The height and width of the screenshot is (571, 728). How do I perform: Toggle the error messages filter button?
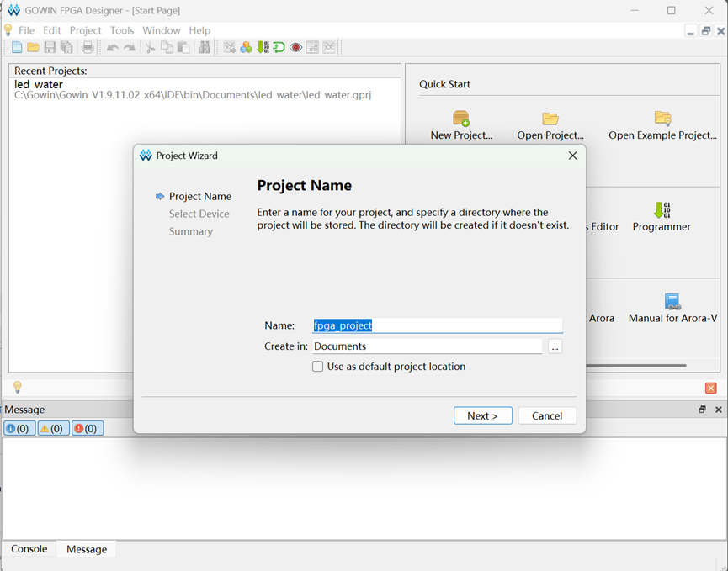pyautogui.click(x=88, y=428)
